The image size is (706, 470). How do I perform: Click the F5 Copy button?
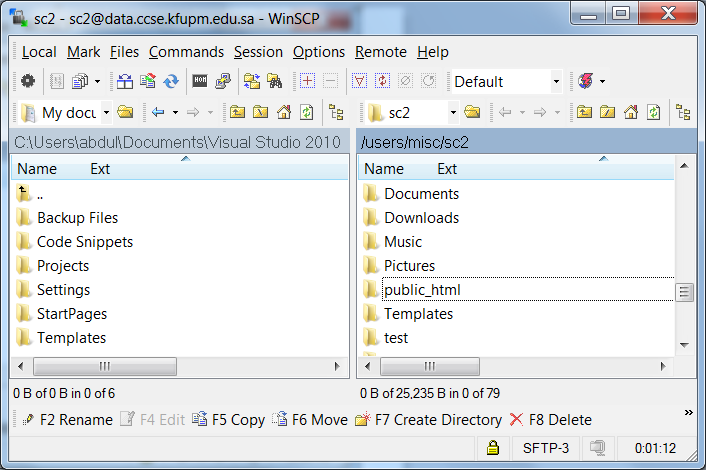229,420
